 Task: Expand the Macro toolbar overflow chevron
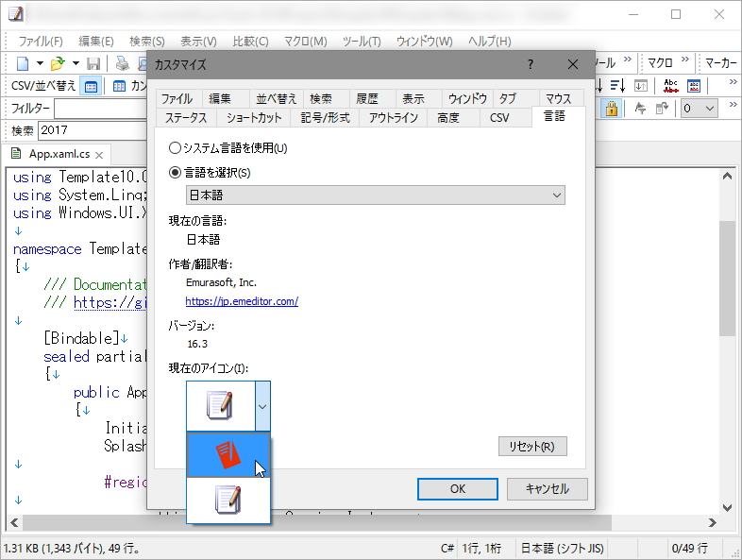(x=684, y=59)
